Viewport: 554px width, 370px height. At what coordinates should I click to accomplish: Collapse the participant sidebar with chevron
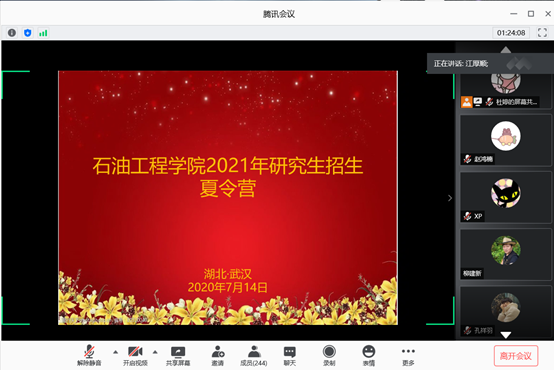(x=450, y=198)
